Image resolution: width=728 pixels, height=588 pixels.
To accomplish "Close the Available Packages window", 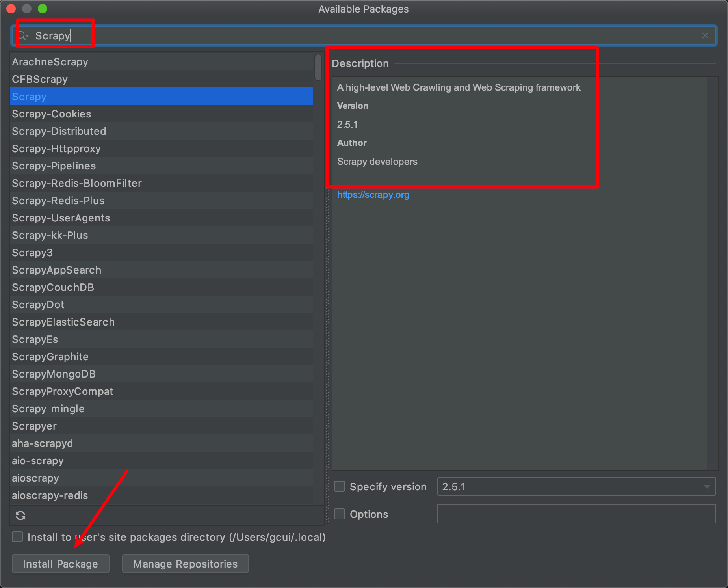I will (11, 8).
